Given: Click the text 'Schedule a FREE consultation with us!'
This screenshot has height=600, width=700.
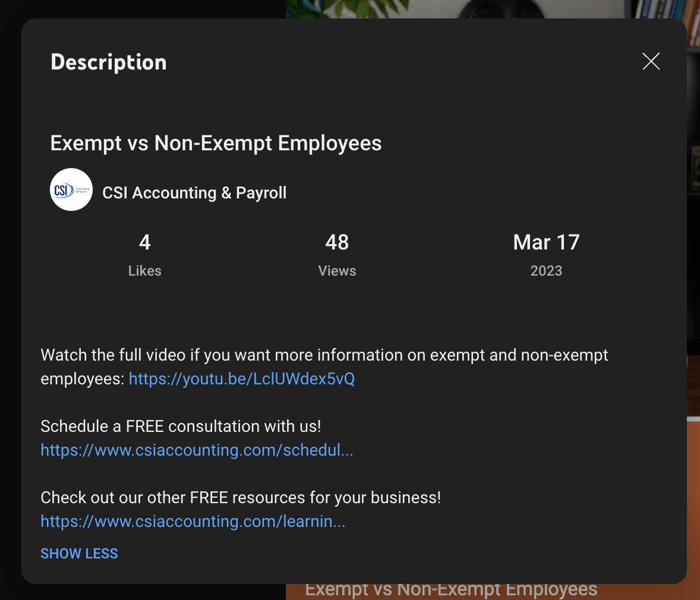Looking at the screenshot, I should (181, 427).
